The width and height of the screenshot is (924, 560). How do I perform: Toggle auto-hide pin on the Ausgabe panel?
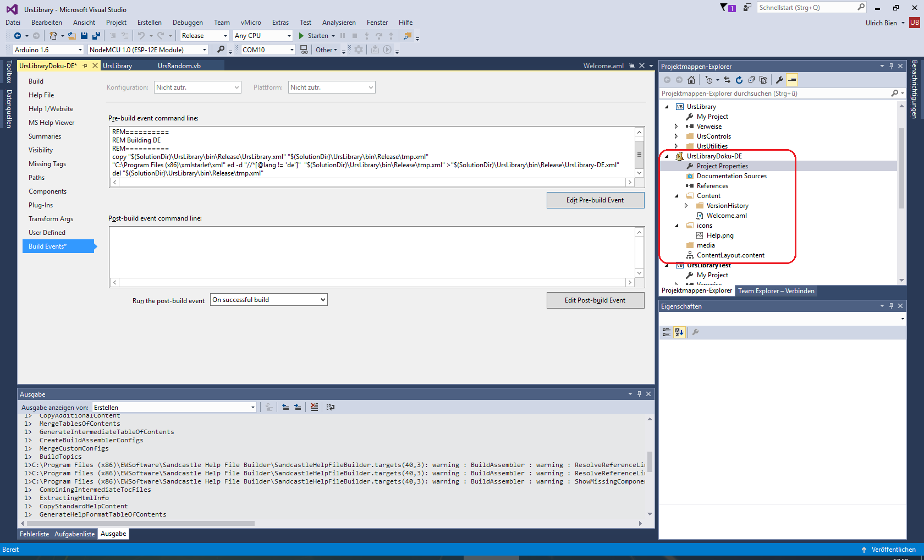[639, 394]
